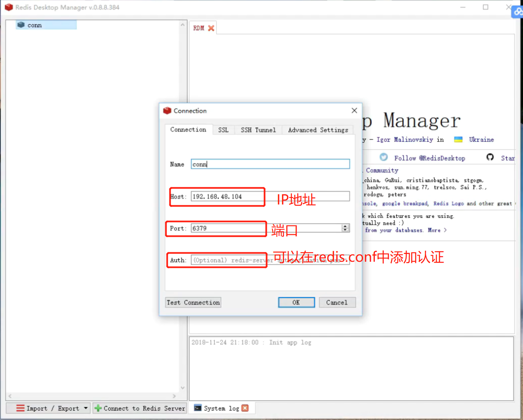Click Connect to Redis Server button
The height and width of the screenshot is (420, 523).
point(140,408)
